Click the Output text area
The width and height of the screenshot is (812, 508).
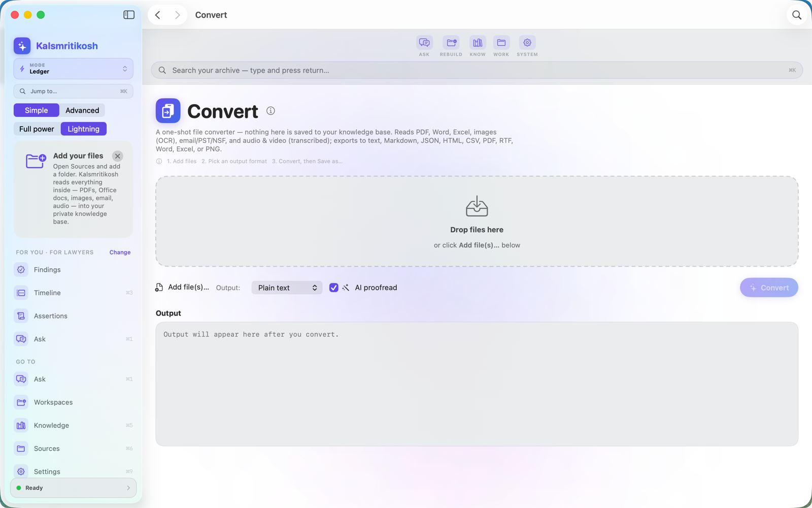coord(477,384)
